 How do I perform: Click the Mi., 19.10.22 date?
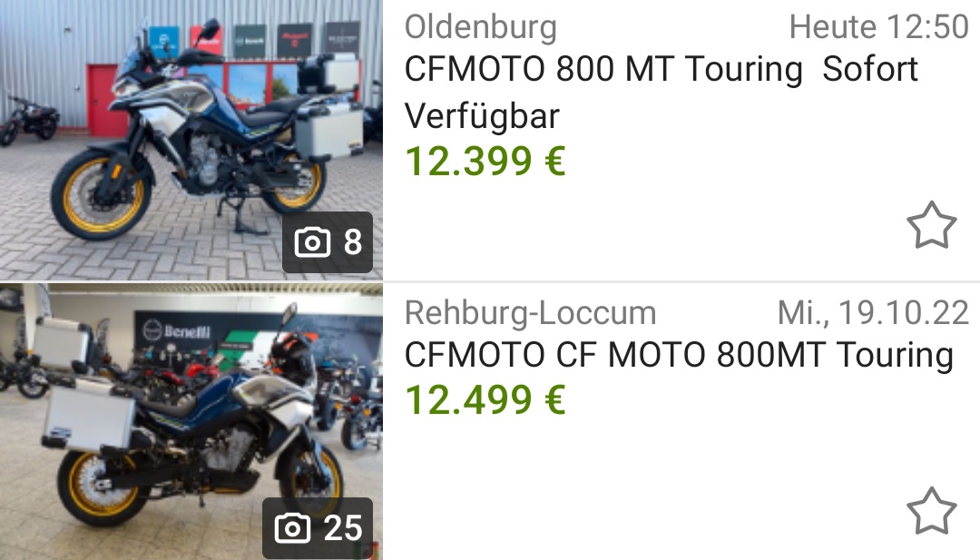coord(873,313)
